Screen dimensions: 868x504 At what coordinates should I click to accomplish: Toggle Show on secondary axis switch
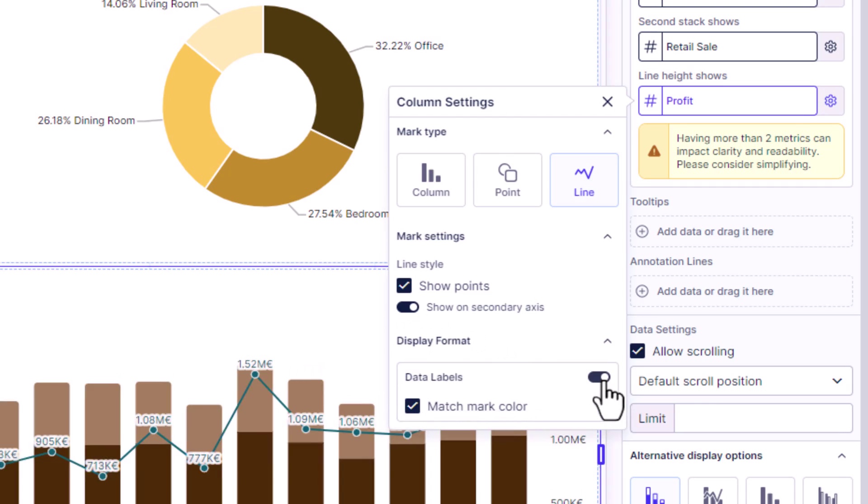coord(407,307)
